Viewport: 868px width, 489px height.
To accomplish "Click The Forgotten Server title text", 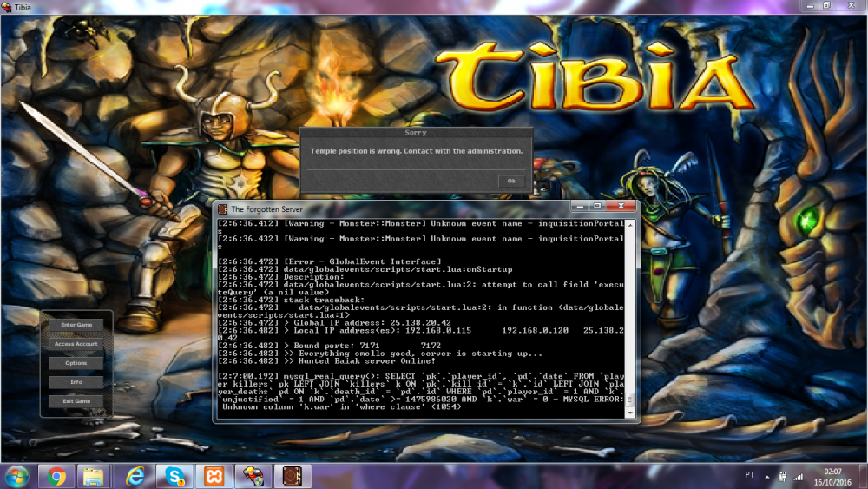I will coord(266,209).
